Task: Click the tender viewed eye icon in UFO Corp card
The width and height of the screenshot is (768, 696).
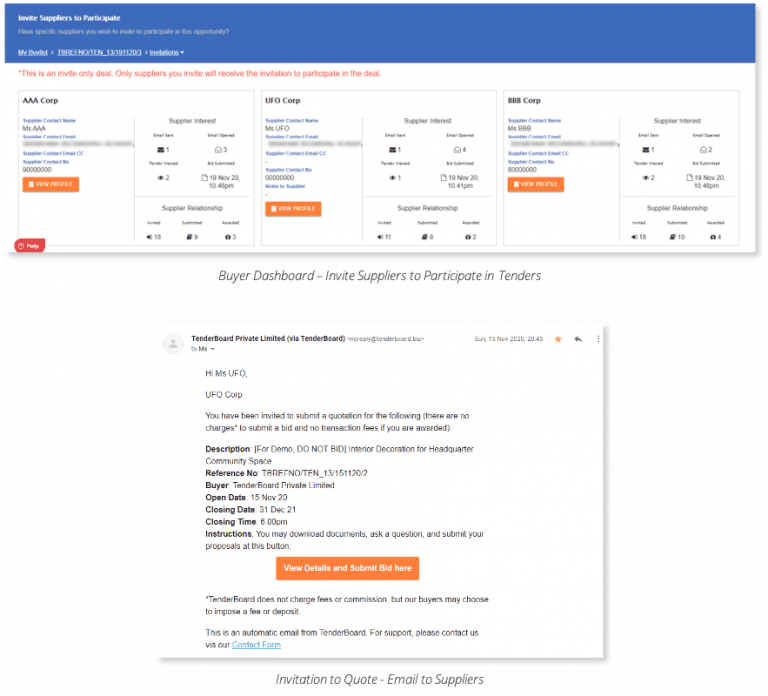Action: tap(392, 178)
